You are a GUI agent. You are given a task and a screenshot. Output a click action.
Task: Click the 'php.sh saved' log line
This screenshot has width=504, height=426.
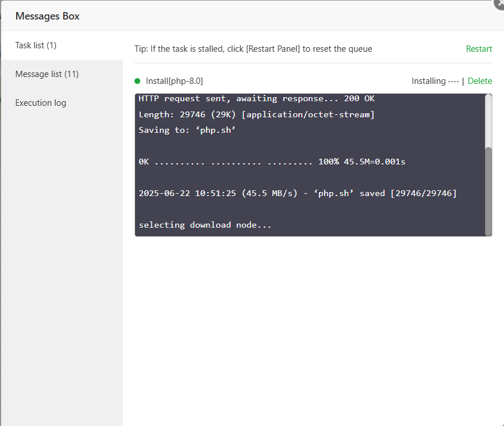[297, 193]
